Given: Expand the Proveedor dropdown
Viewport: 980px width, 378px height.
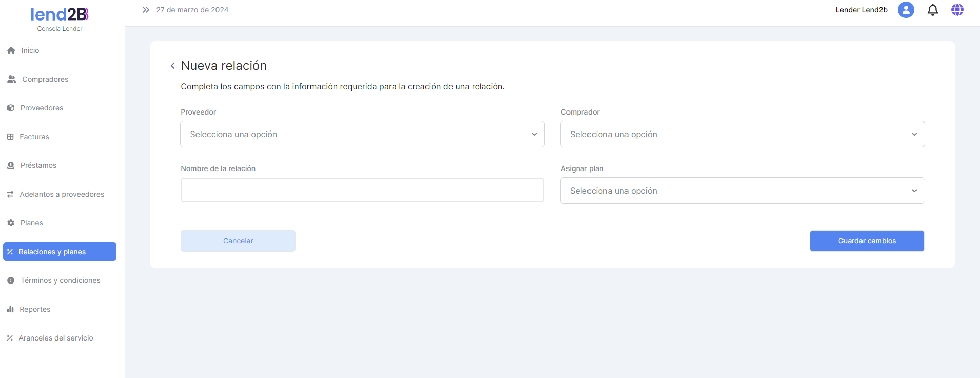Looking at the screenshot, I should (362, 134).
